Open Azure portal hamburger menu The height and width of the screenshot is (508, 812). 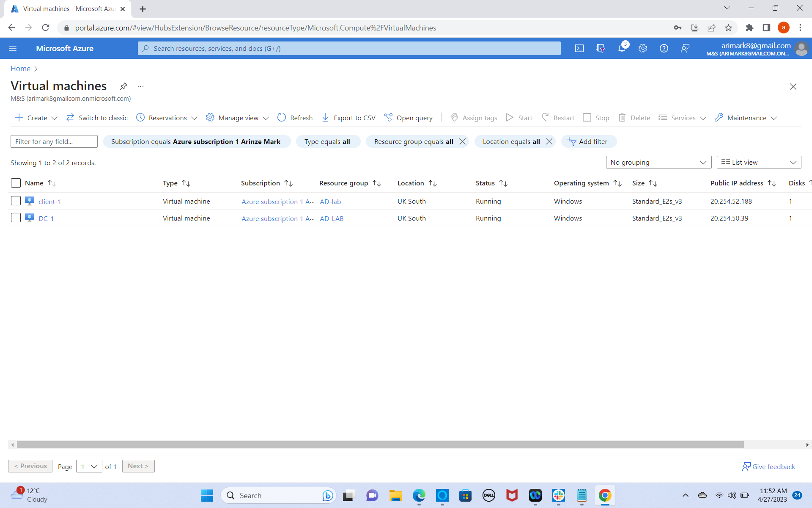[x=13, y=48]
